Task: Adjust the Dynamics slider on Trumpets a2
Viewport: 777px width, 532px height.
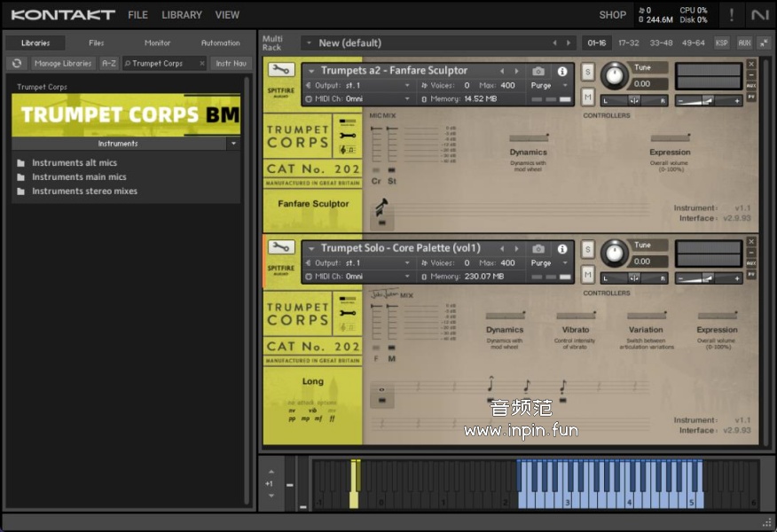Action: coord(529,138)
